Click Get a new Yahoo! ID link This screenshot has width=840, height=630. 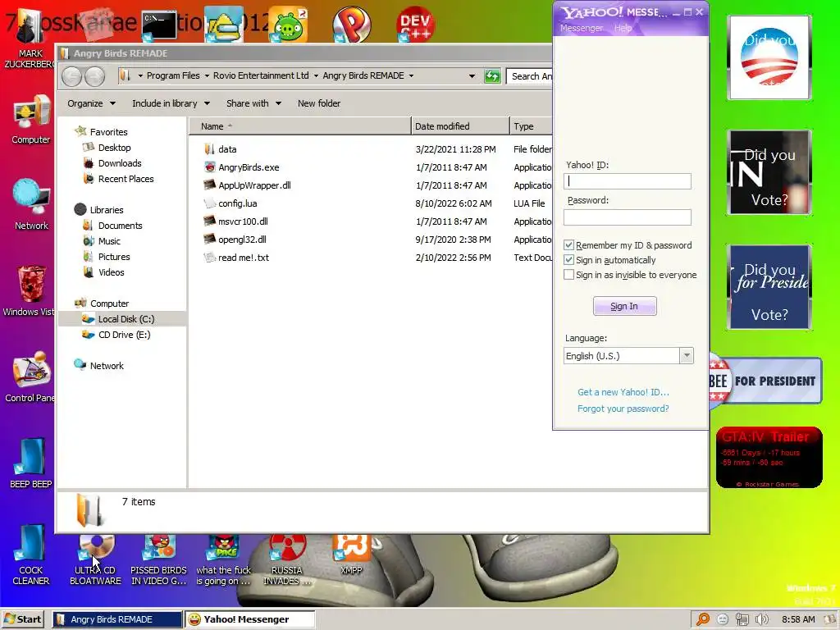(x=623, y=392)
